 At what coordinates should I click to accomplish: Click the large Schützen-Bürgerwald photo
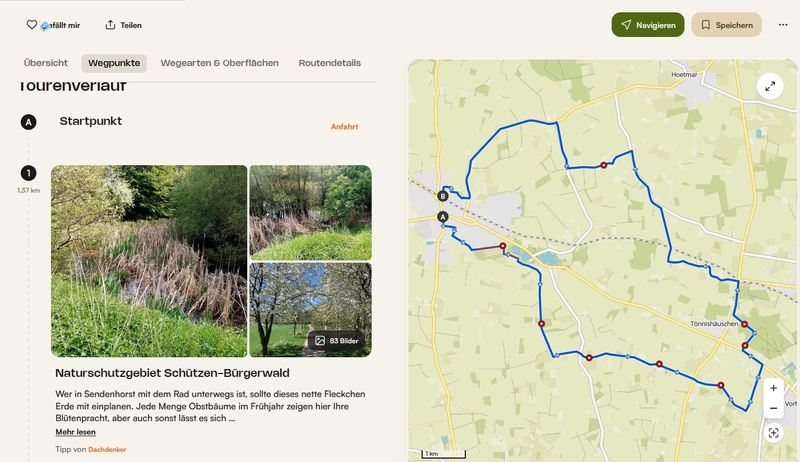point(149,261)
